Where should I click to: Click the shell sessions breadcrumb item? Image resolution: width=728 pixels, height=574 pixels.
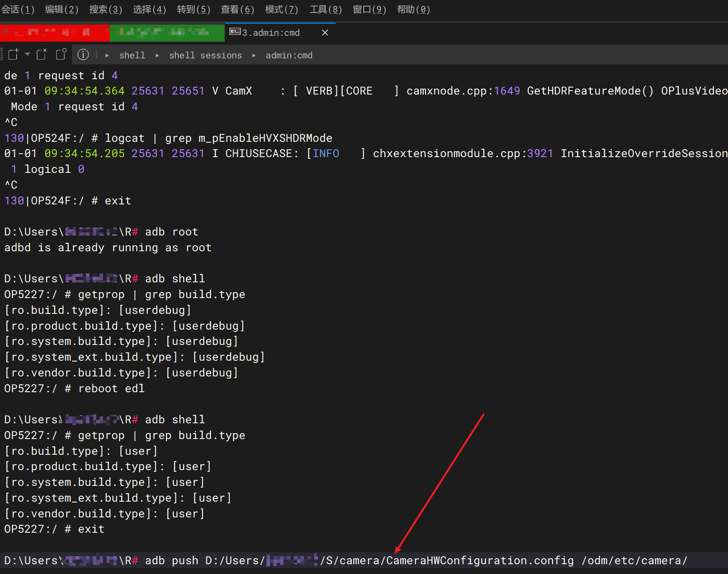tap(205, 55)
